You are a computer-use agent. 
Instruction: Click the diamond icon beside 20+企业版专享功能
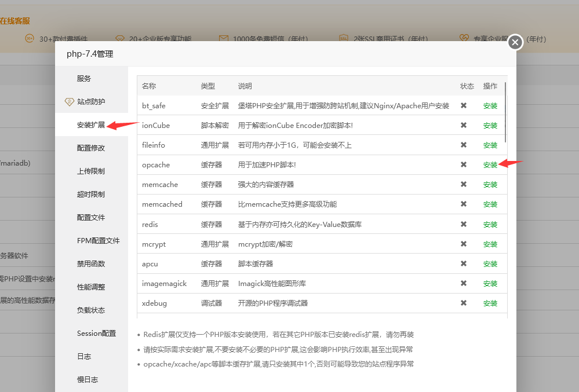click(120, 38)
